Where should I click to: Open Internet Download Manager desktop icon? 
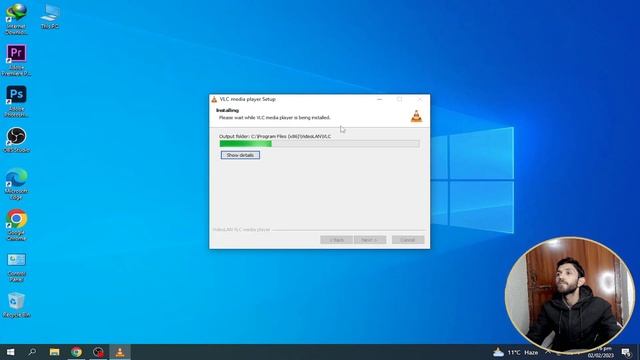pyautogui.click(x=16, y=19)
